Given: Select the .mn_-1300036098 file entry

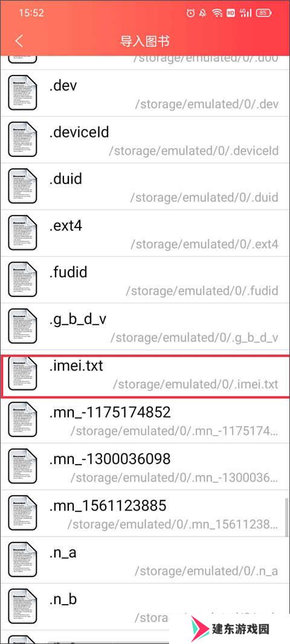Looking at the screenshot, I should point(145,466).
